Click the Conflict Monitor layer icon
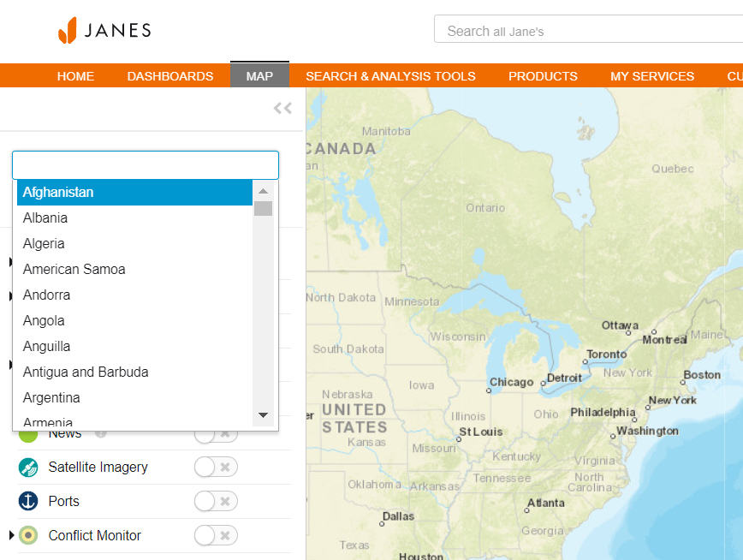 coord(28,536)
